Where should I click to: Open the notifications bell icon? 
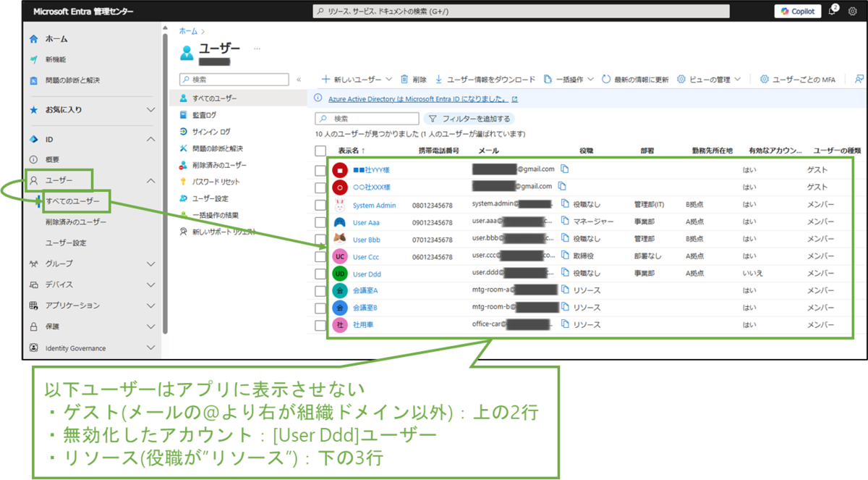[833, 11]
